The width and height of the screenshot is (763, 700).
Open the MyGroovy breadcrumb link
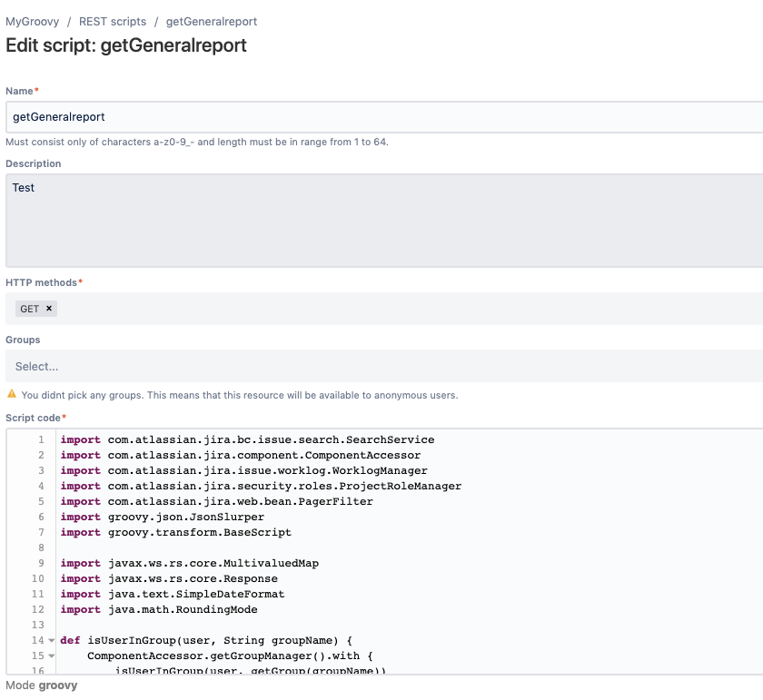(x=32, y=22)
